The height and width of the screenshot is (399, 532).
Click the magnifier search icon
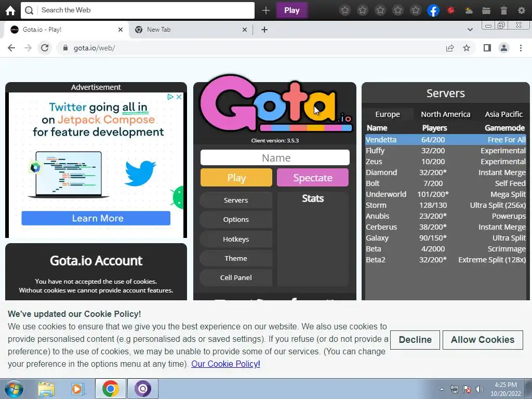click(29, 10)
